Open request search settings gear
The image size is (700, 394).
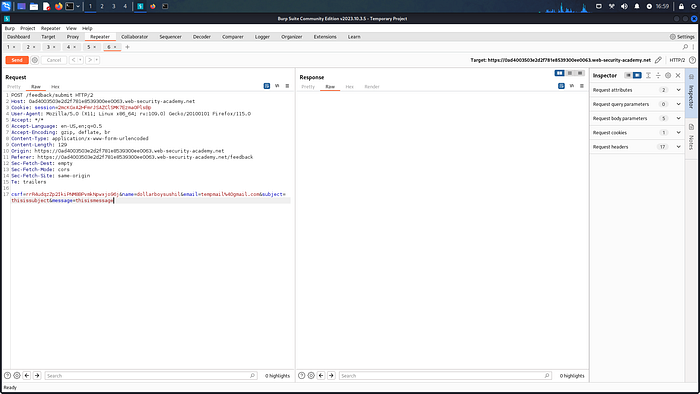pyautogui.click(x=17, y=376)
